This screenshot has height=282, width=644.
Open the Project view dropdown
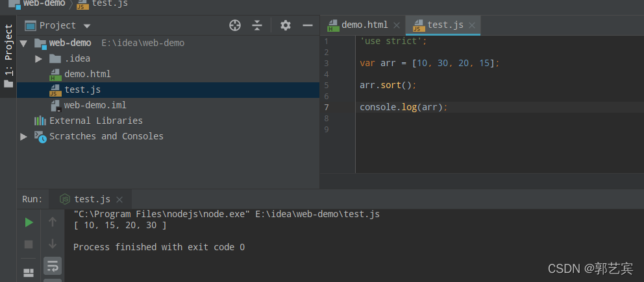[86, 26]
